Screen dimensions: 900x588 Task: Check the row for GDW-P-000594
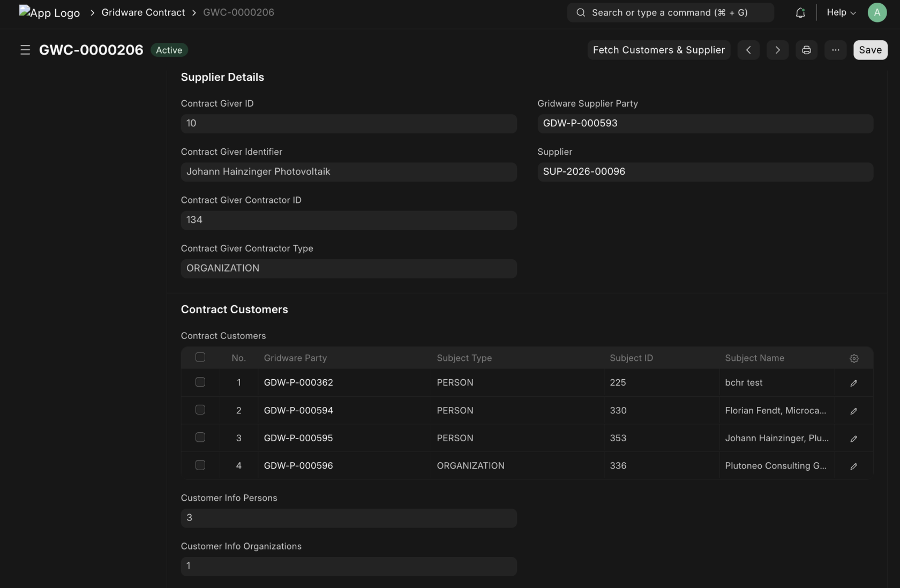coord(200,410)
